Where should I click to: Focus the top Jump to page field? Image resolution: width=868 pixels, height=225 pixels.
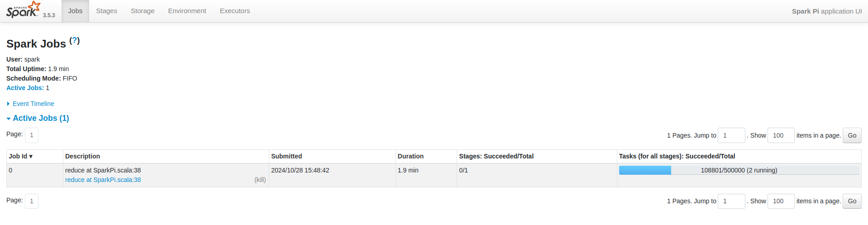coord(731,135)
